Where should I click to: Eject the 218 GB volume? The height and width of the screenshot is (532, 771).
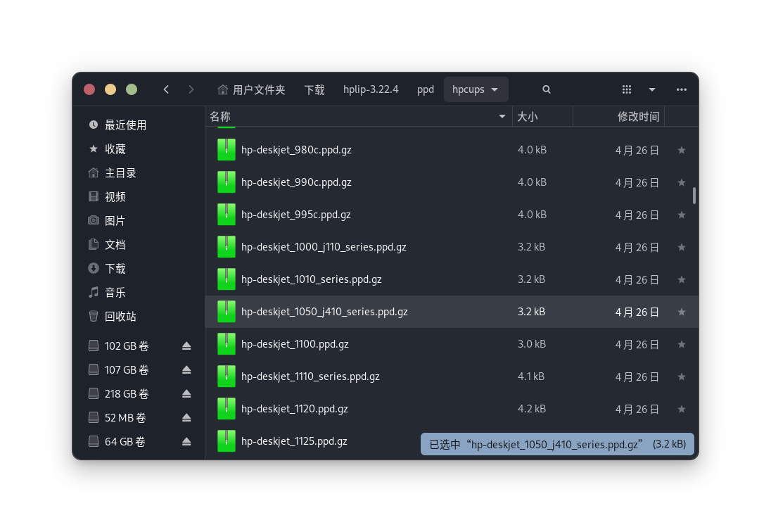(186, 394)
